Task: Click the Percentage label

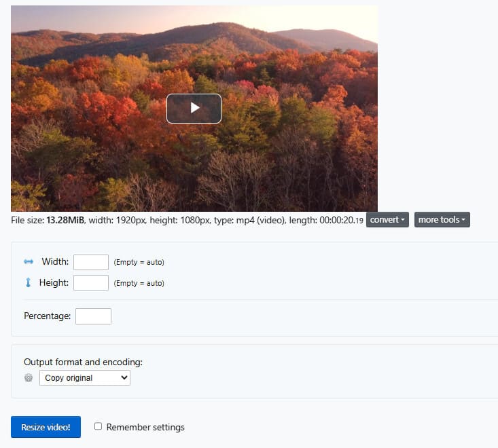Action: click(48, 316)
